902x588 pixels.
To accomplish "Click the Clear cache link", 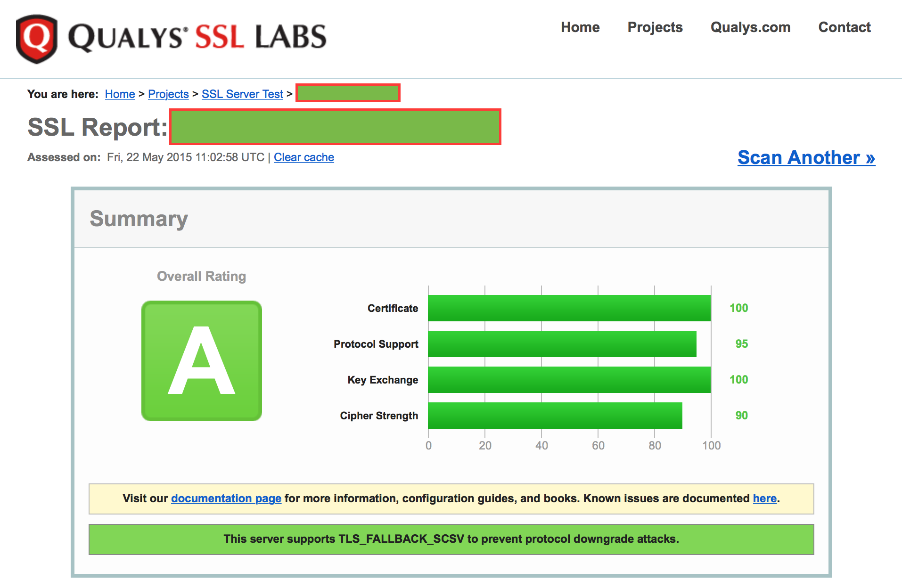I will point(303,157).
